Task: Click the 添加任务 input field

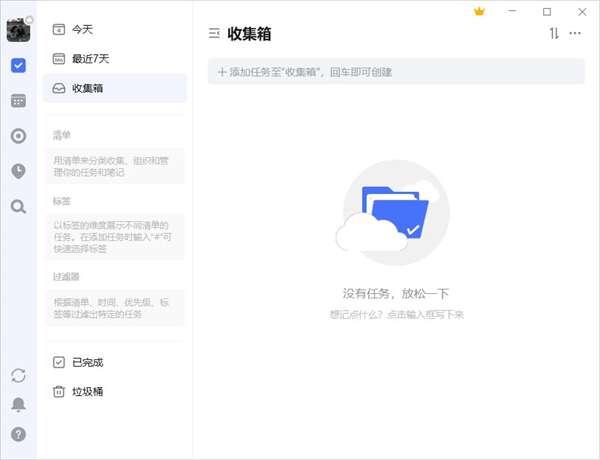Action: 396,72
